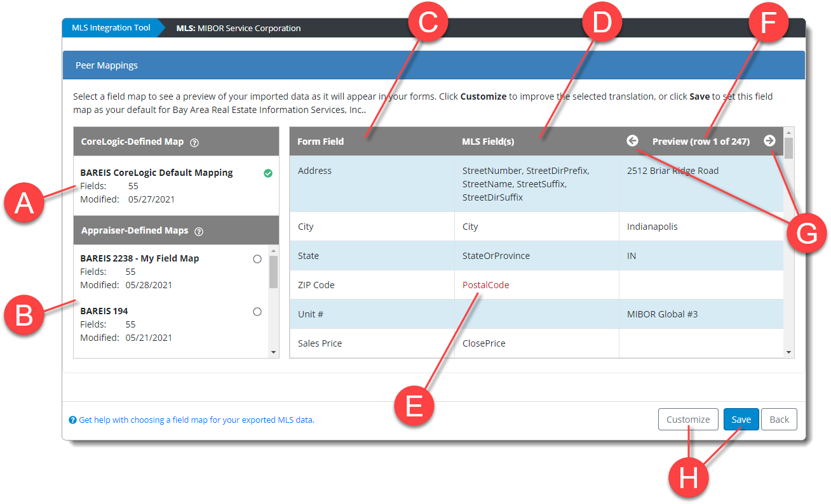Click the previous preview row arrow
Screen dimensions: 831x504
[x=632, y=141]
